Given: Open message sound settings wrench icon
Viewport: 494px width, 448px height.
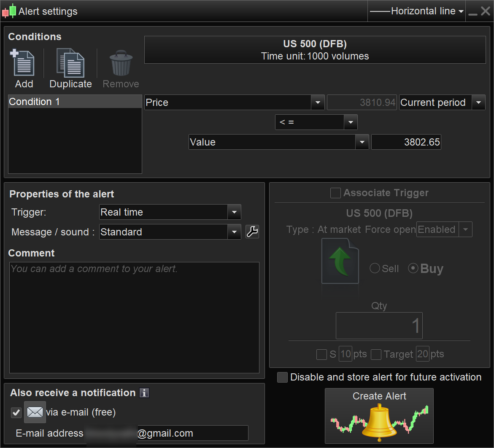Looking at the screenshot, I should coord(252,232).
